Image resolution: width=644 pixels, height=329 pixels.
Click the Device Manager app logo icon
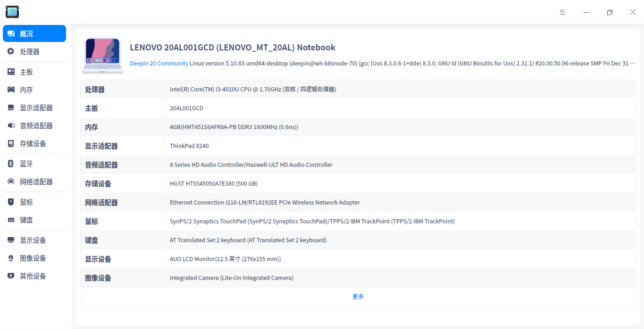[12, 12]
